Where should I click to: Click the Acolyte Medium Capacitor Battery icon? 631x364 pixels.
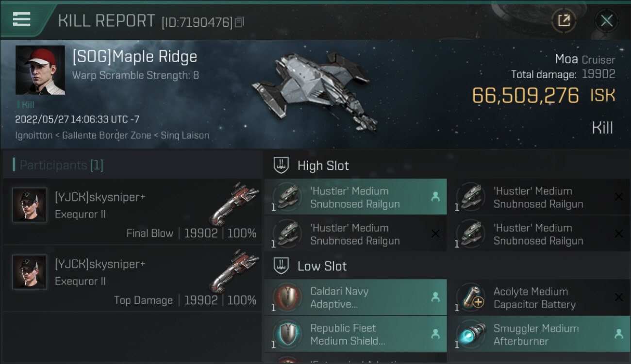[x=470, y=298]
